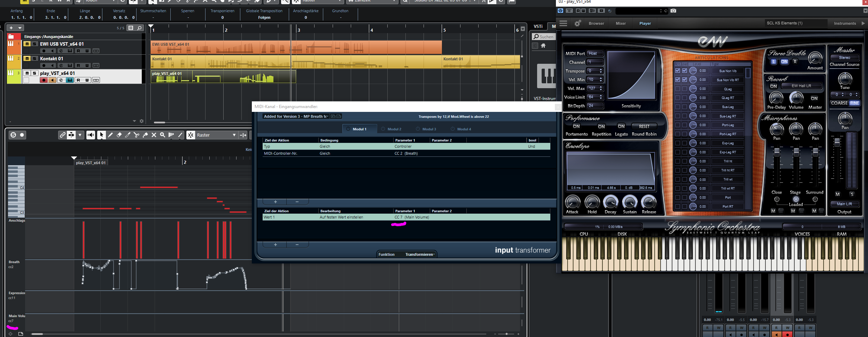Screen dimensions: 868x337
Task: Click COARSE tuning button in Master
Action: [x=839, y=103]
